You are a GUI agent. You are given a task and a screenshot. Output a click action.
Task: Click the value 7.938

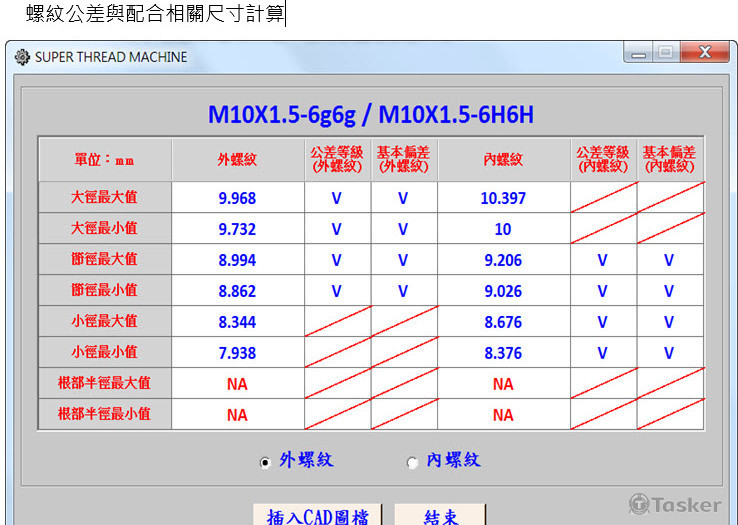pyautogui.click(x=237, y=353)
